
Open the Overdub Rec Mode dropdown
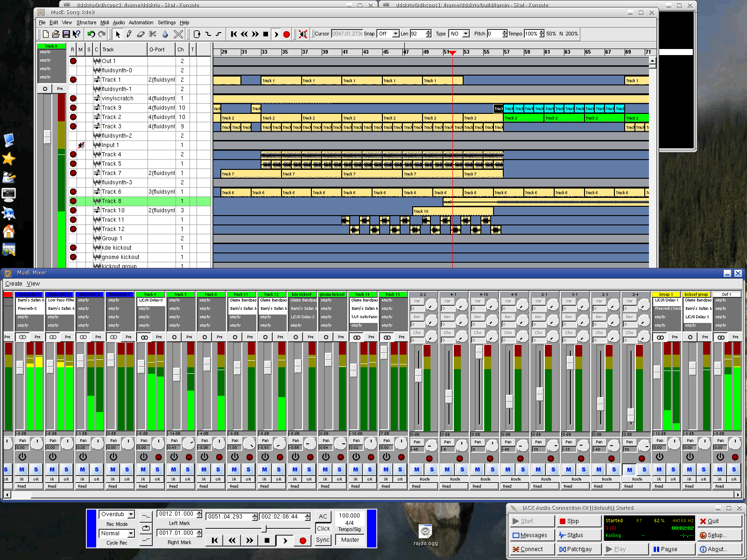pyautogui.click(x=117, y=514)
